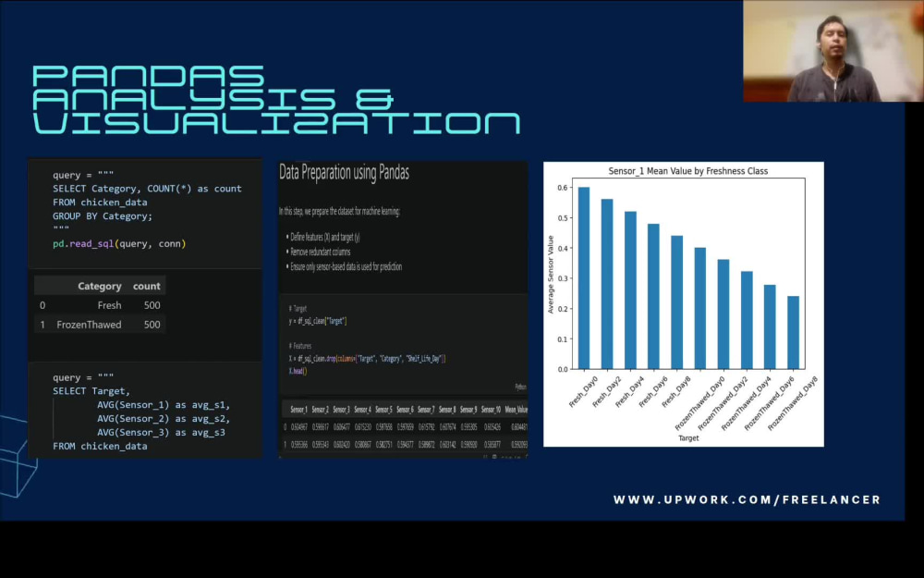Select the 'count' table column header

tap(146, 286)
